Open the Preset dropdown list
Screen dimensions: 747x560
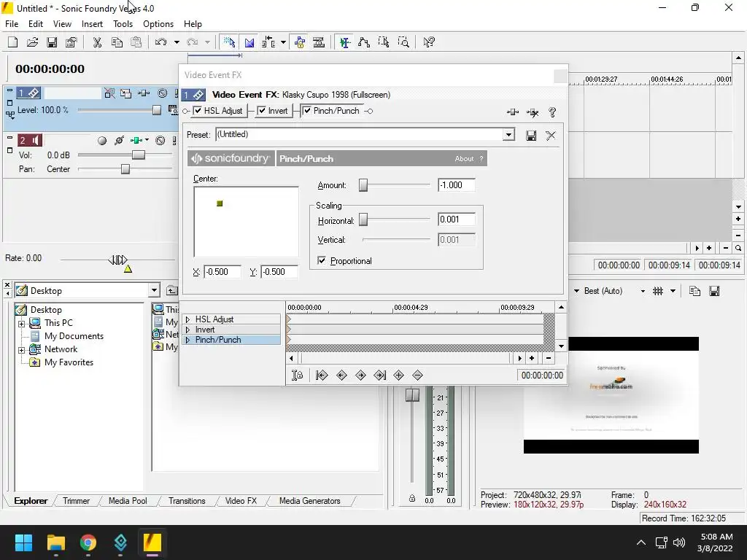(x=508, y=135)
